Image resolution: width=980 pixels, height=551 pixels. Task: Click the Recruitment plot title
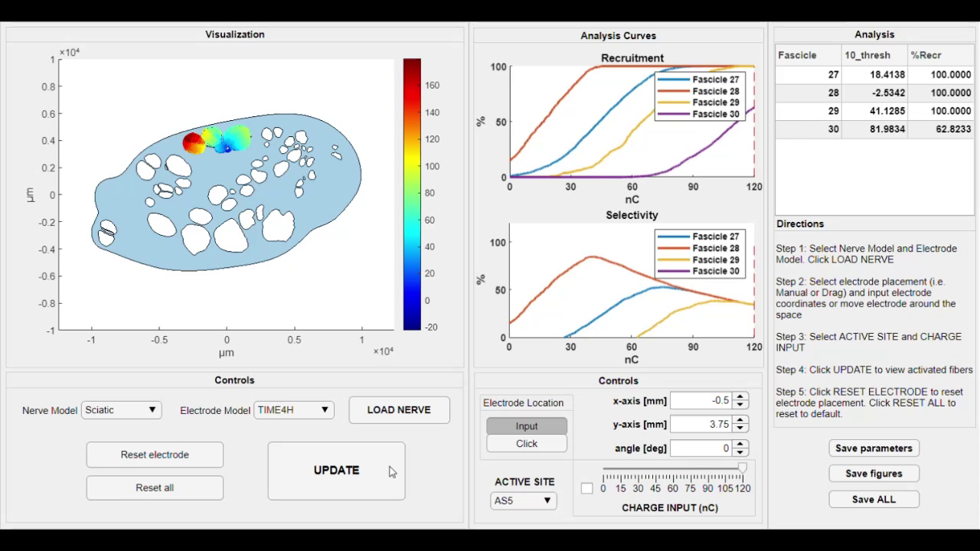tap(632, 57)
